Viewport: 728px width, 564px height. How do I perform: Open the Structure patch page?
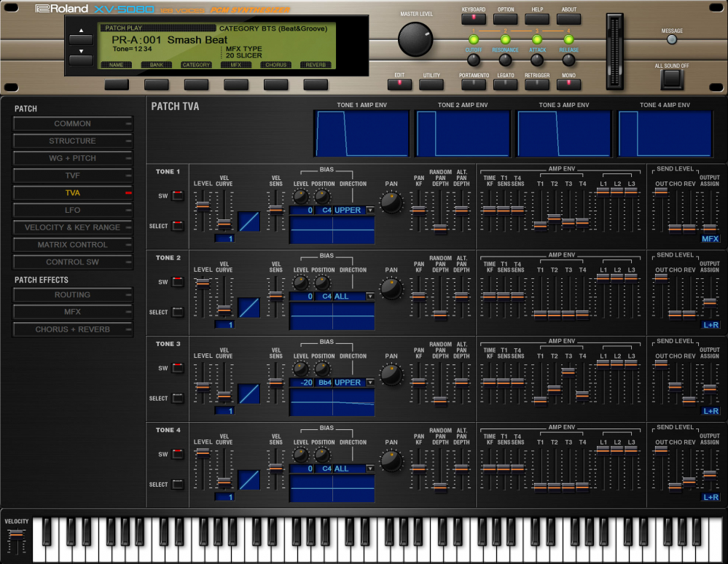72,141
